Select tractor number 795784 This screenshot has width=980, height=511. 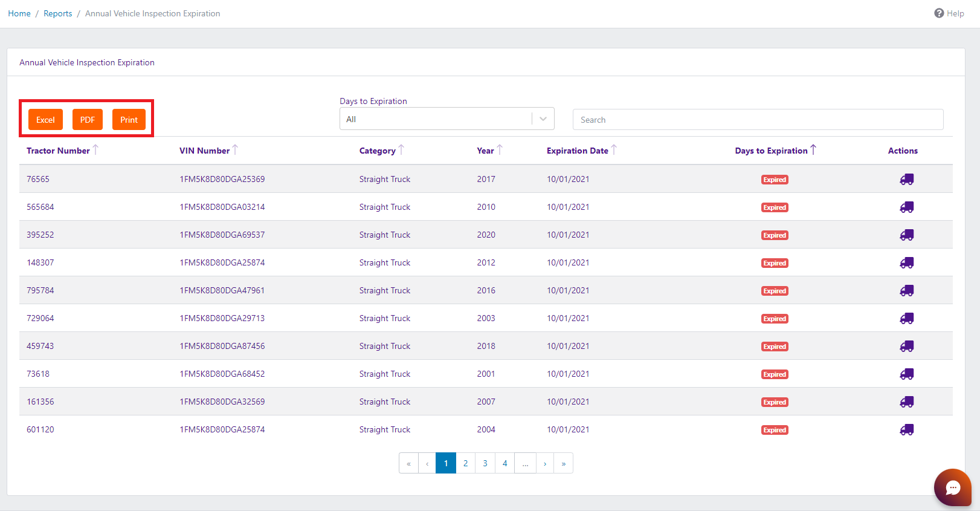click(x=40, y=290)
